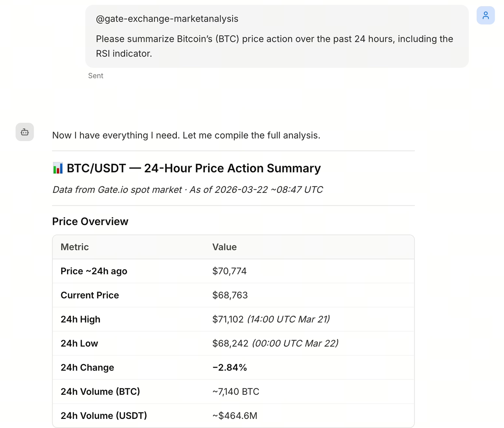Click the ~7,140 BTC volume value

pos(236,391)
